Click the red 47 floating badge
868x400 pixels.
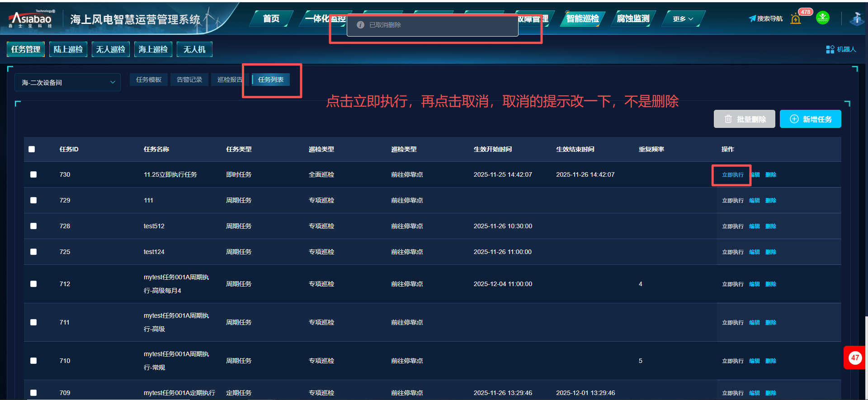pyautogui.click(x=854, y=358)
